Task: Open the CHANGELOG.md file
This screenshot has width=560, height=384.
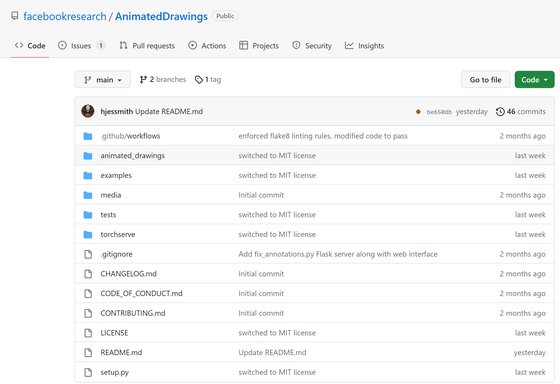Action: tap(129, 274)
